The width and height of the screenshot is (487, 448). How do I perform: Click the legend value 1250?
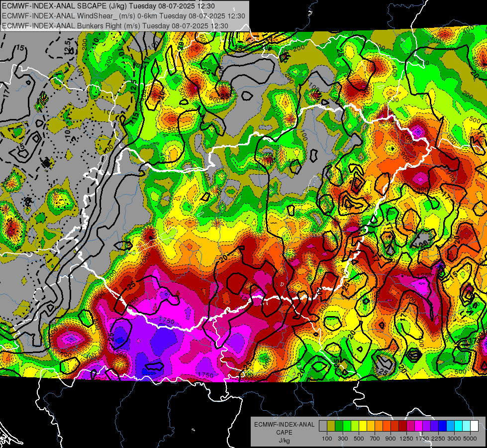click(x=406, y=439)
